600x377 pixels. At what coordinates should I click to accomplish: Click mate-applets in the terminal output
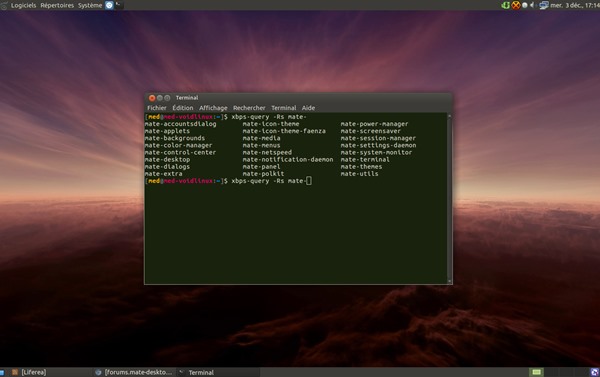pos(167,131)
